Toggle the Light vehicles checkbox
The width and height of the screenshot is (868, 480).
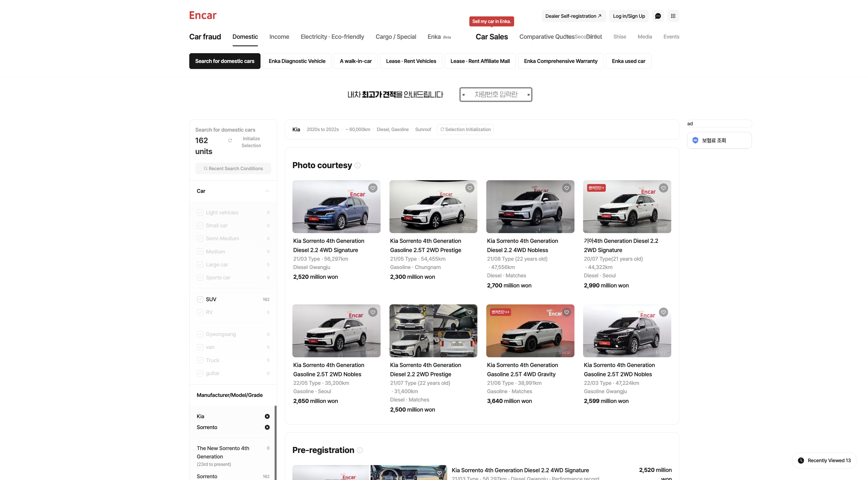click(x=200, y=213)
